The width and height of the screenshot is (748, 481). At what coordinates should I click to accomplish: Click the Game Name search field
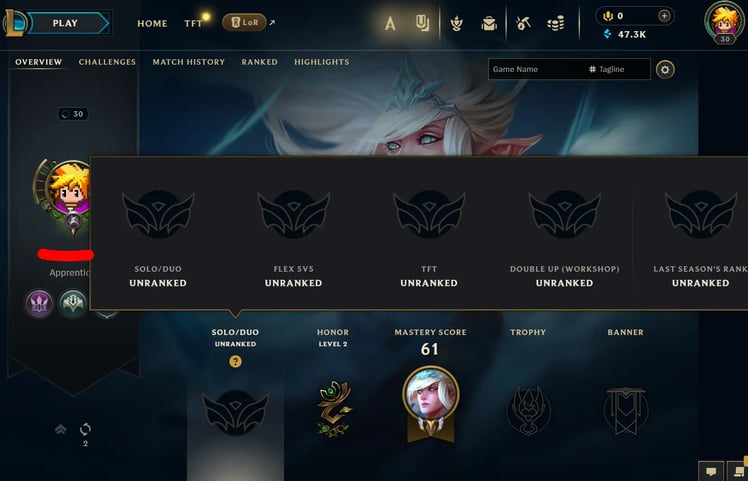(x=538, y=69)
